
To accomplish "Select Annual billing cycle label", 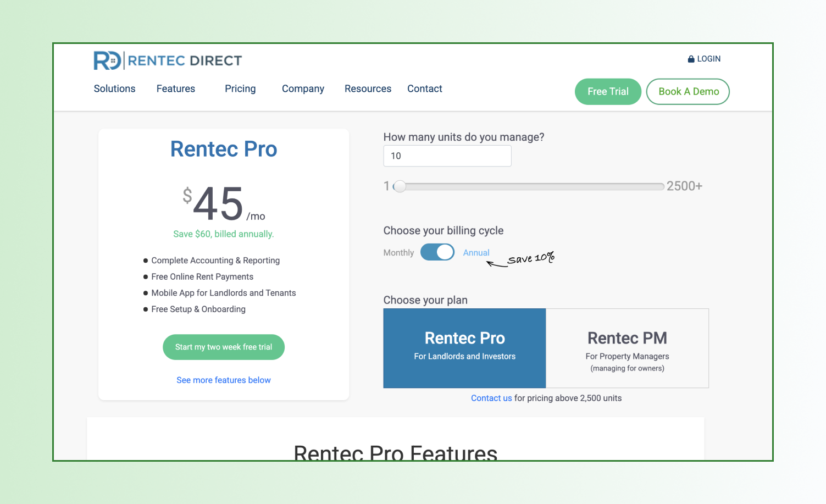I will (x=476, y=253).
